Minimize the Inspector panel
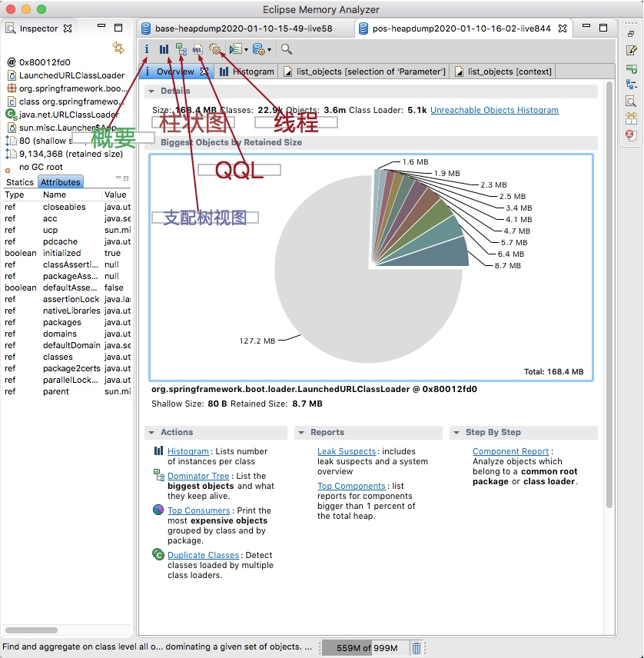The height and width of the screenshot is (658, 644). pyautogui.click(x=101, y=26)
